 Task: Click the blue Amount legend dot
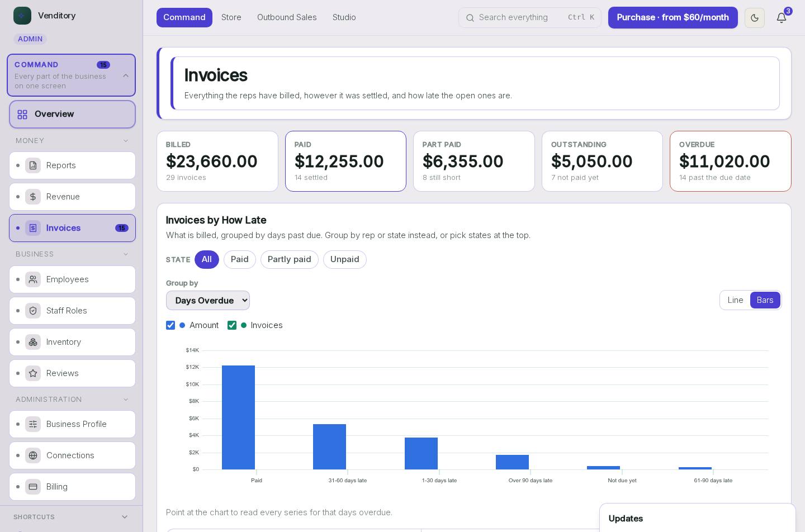[182, 325]
